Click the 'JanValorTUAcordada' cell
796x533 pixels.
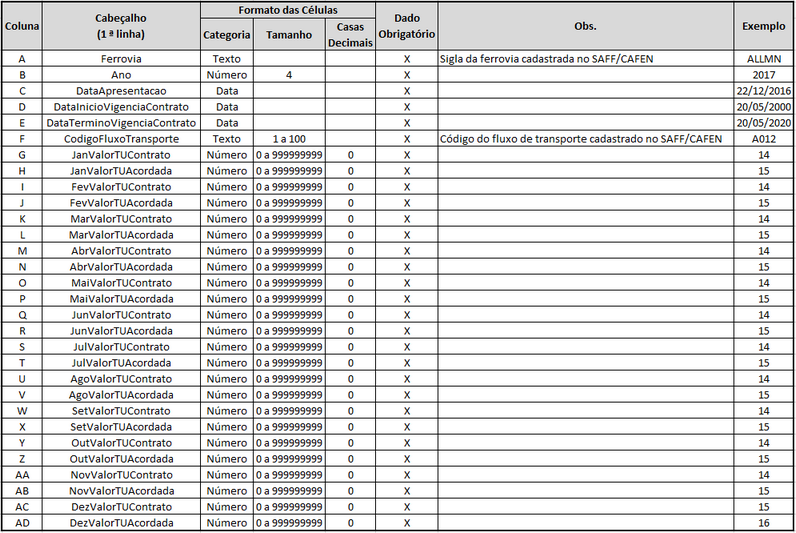[121, 171]
